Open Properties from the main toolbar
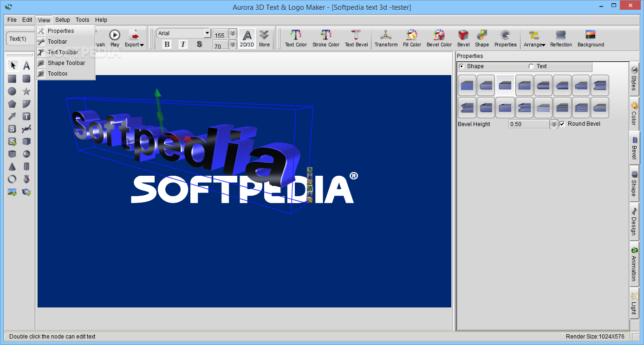The image size is (644, 345). click(506, 38)
